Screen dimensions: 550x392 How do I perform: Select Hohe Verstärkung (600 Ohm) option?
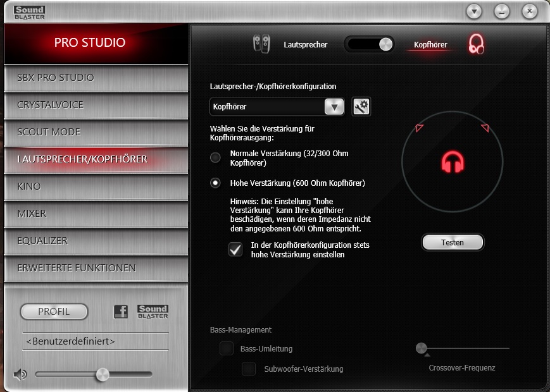[x=215, y=183]
